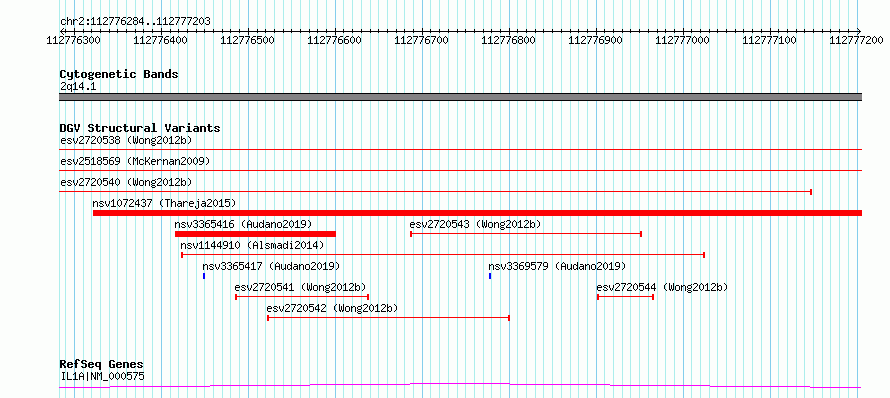Click the gray 2q14.1 cytogenetic band bar
The width and height of the screenshot is (890, 398).
pyautogui.click(x=460, y=97)
